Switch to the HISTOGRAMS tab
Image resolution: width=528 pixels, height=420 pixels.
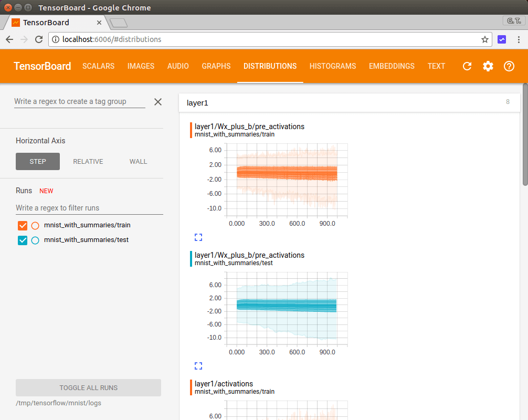pyautogui.click(x=333, y=66)
